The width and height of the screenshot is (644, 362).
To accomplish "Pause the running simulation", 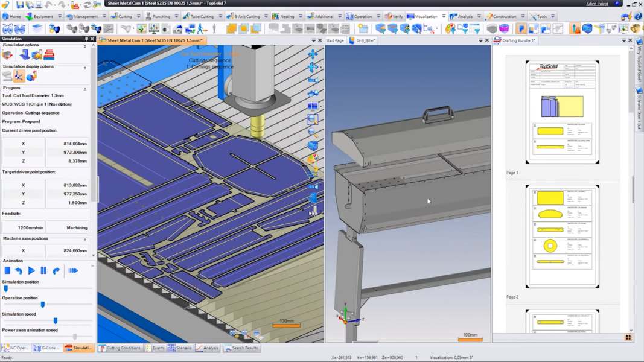I will tap(43, 270).
